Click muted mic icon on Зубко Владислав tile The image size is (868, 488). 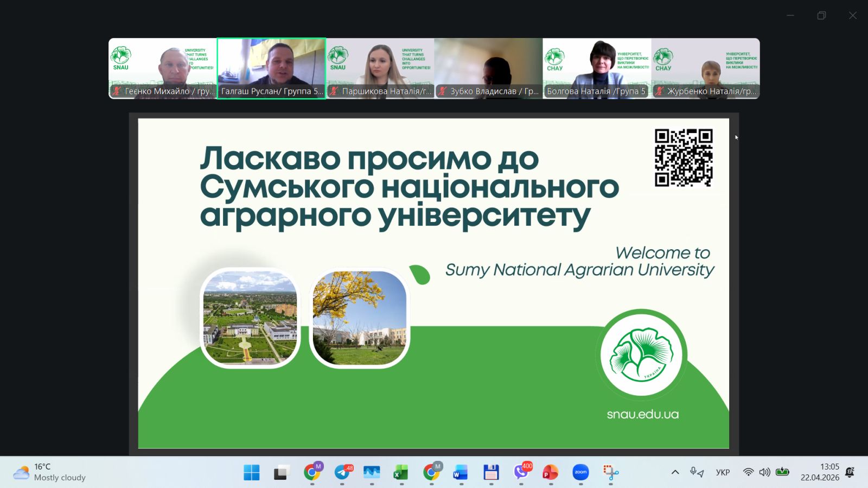point(443,91)
